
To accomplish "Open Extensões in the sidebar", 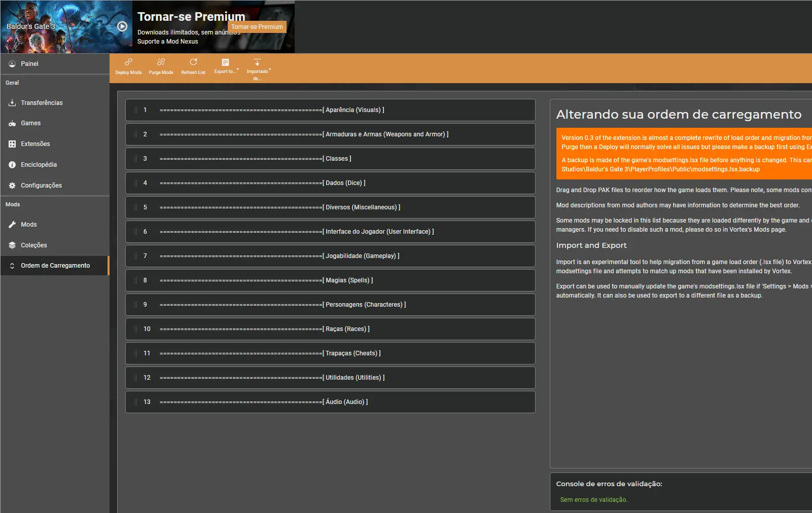I will click(55, 144).
